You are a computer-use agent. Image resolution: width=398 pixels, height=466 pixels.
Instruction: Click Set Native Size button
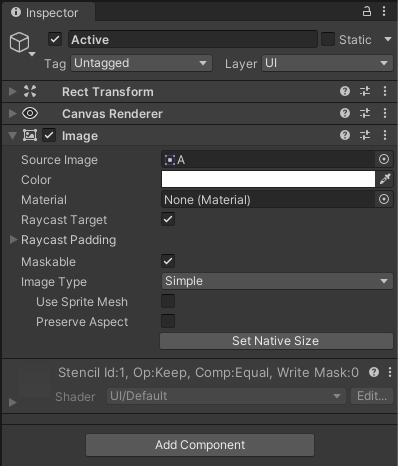(x=276, y=341)
